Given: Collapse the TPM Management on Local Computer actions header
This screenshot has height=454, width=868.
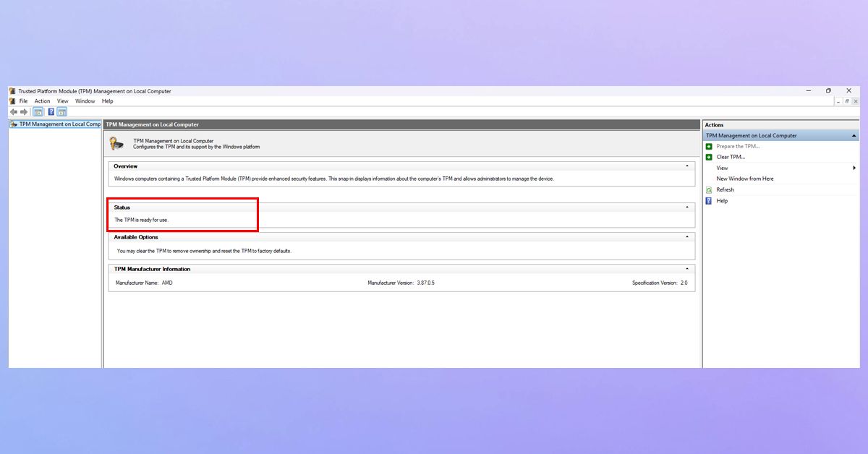Looking at the screenshot, I should pyautogui.click(x=854, y=135).
